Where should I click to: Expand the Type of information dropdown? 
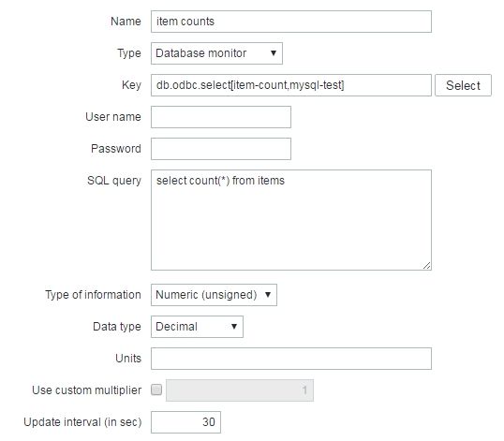click(x=214, y=295)
